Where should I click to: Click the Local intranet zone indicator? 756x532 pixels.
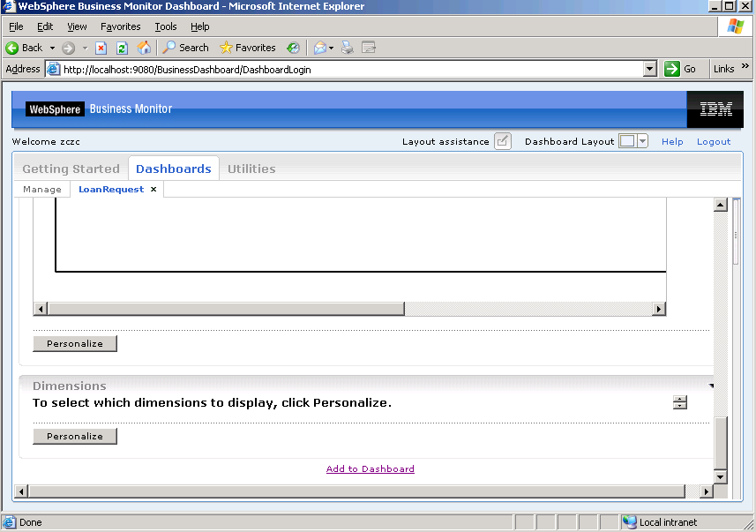(x=660, y=522)
